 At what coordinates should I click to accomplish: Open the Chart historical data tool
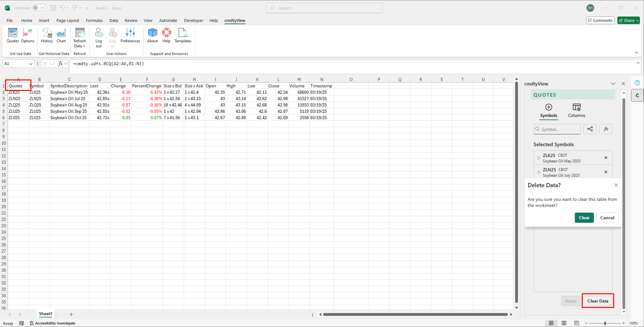click(x=61, y=36)
